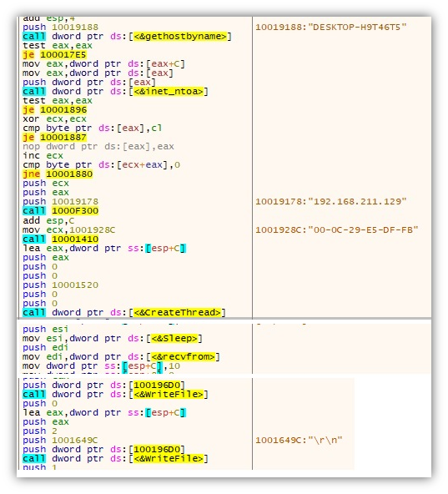This screenshot has height=494, width=448.
Task: Follow the je 100017E5 jump address
Action: click(63, 55)
